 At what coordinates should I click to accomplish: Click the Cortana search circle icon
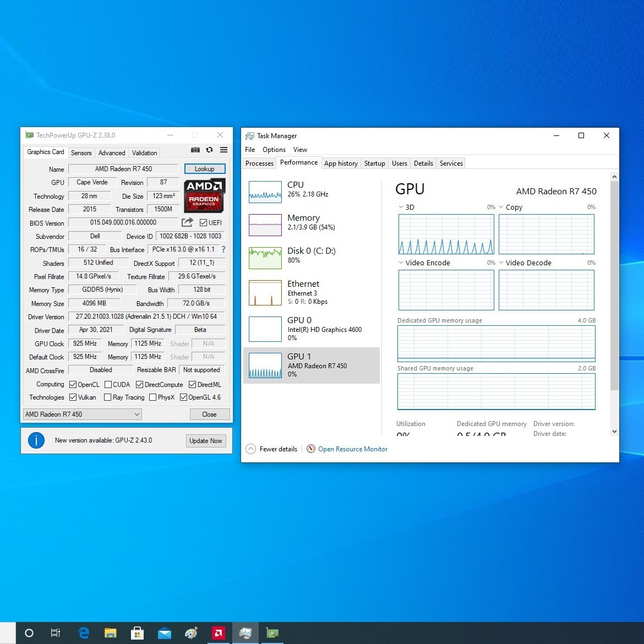pyautogui.click(x=29, y=633)
